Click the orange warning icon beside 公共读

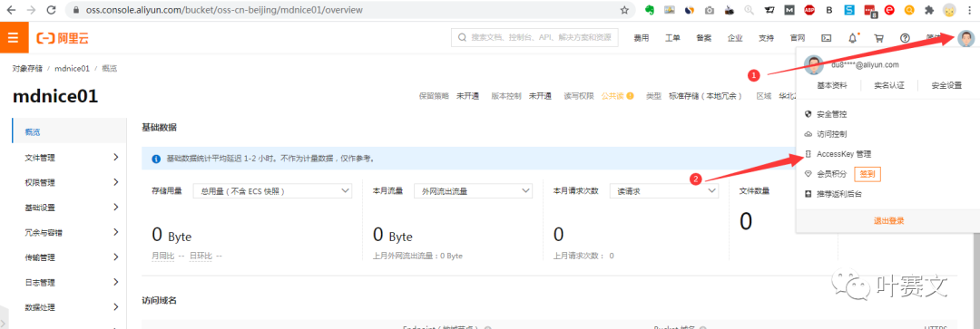630,96
